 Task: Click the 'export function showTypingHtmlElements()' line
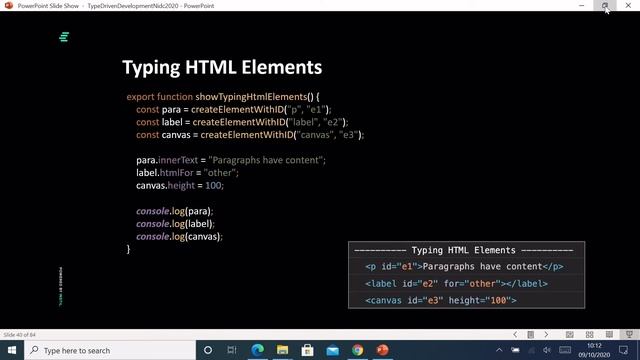tap(223, 97)
